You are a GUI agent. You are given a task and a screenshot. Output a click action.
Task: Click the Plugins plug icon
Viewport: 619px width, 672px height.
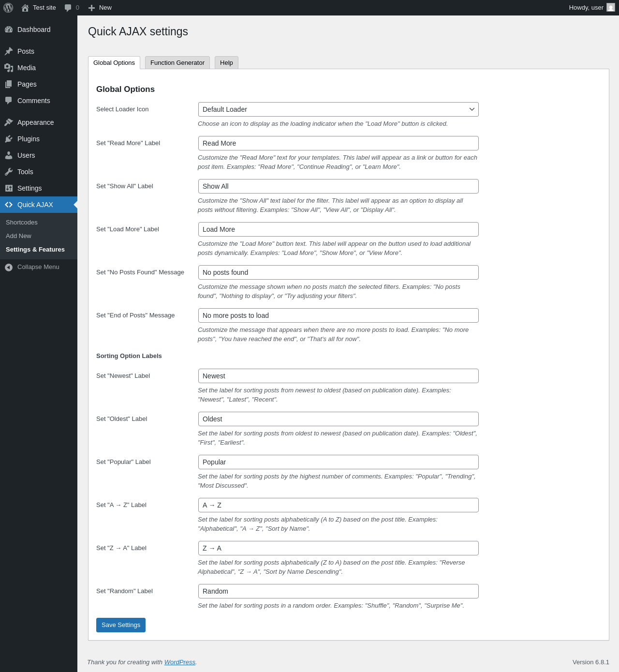(x=9, y=139)
